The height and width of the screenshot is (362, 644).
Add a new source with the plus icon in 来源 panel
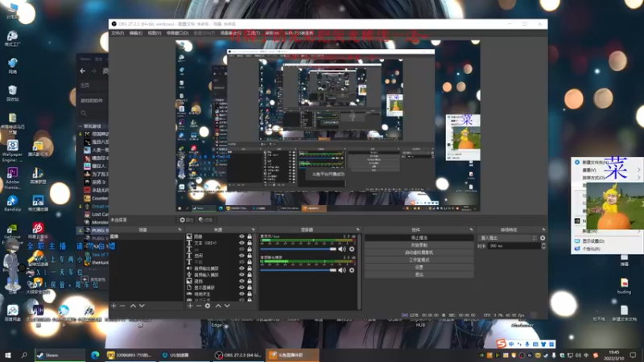click(x=190, y=306)
